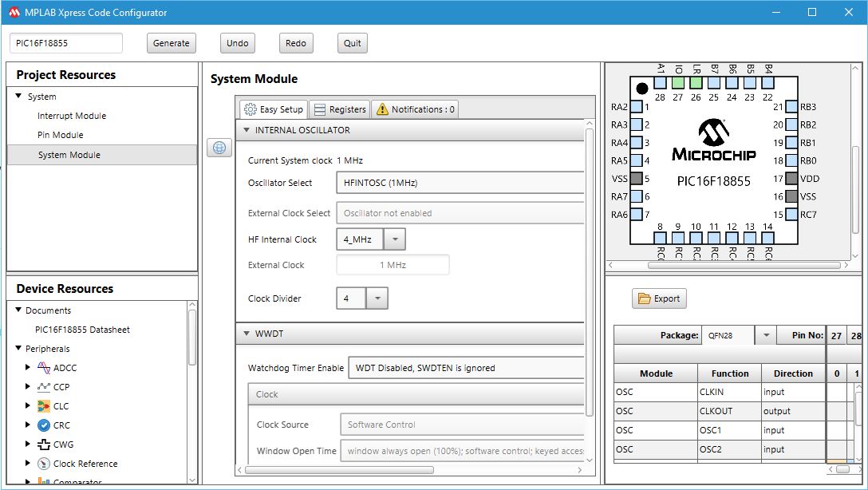The height and width of the screenshot is (490, 868).
Task: Click pin 15 RC7 on chip diagram
Action: click(x=791, y=214)
